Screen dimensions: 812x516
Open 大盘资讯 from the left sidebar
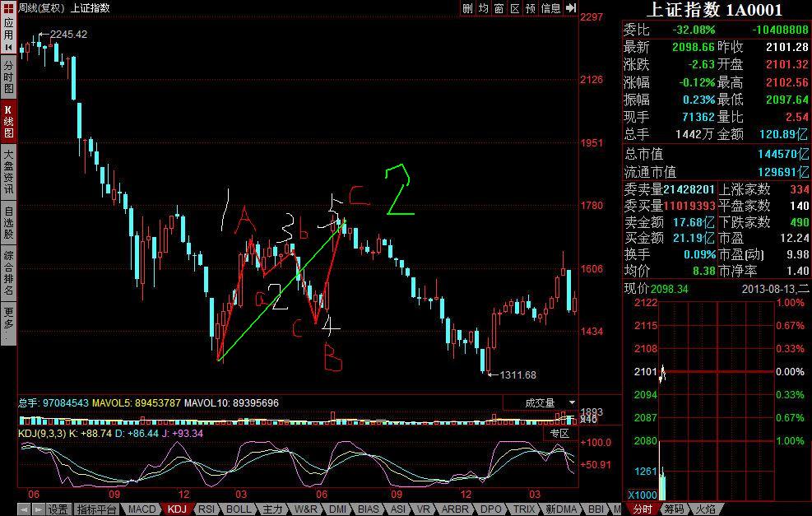click(8, 172)
